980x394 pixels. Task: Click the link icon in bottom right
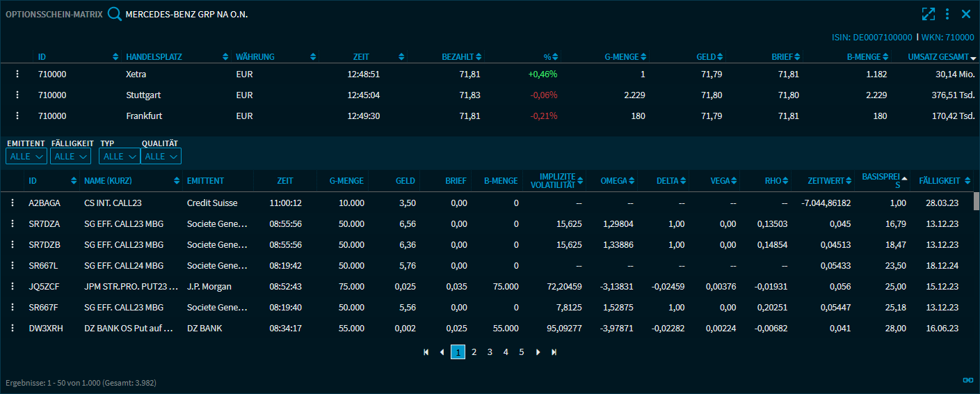point(967,380)
